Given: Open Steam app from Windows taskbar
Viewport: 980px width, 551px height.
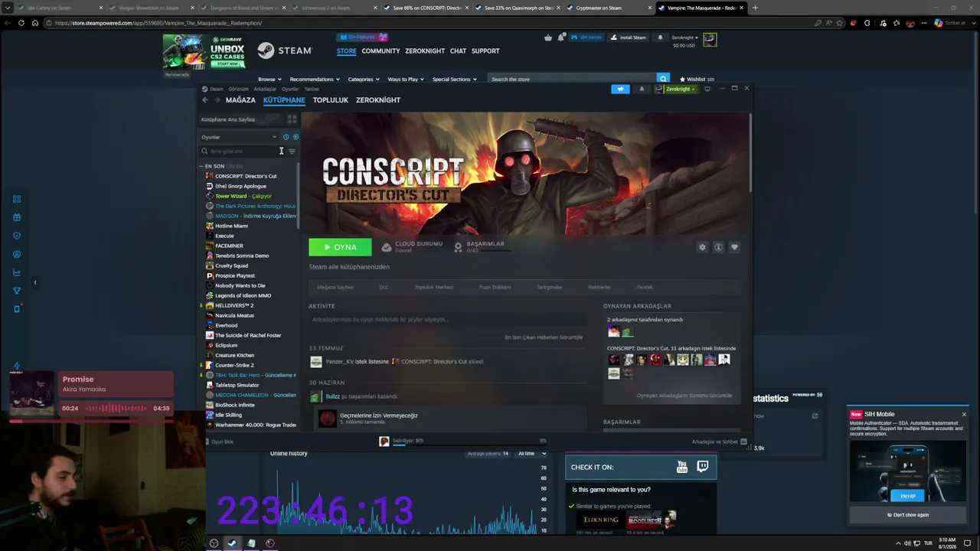Looking at the screenshot, I should [x=232, y=543].
